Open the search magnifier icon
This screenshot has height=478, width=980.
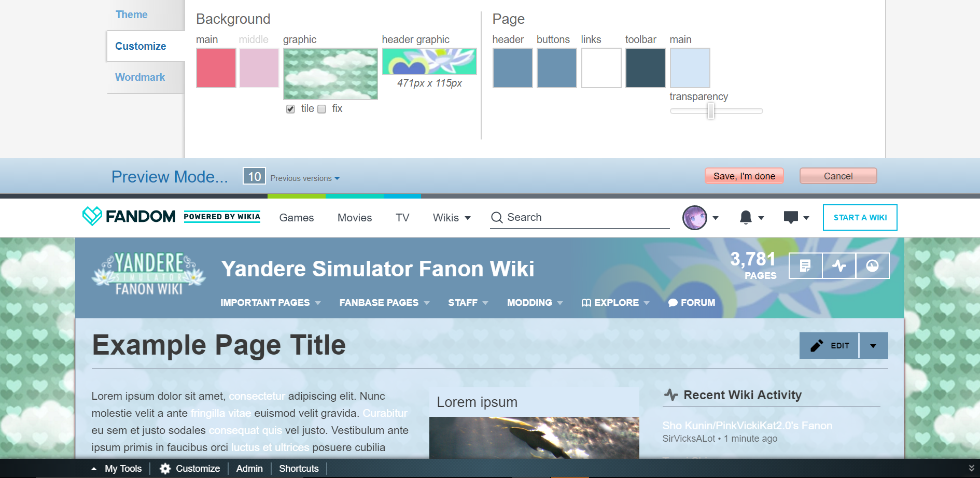pyautogui.click(x=497, y=217)
